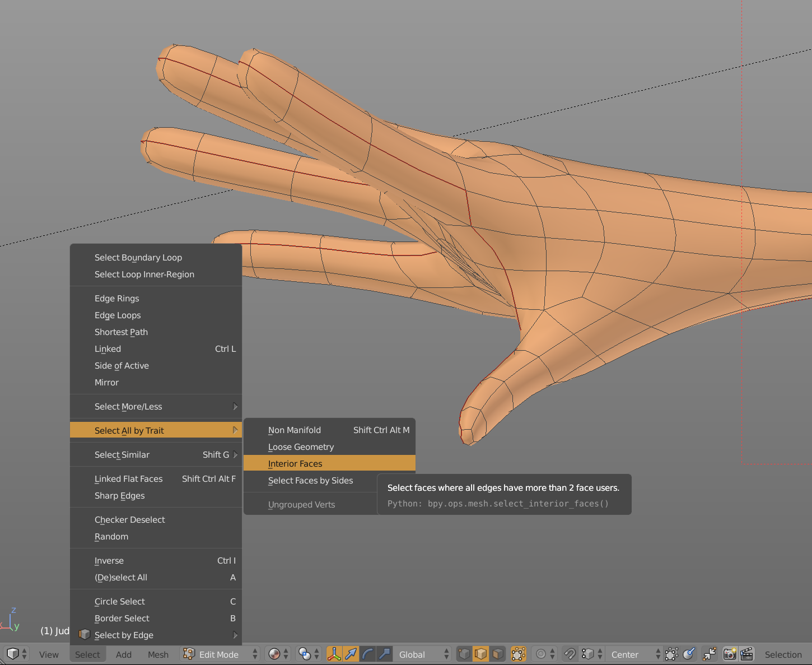Toggle auto merge vertices icon
The height and width of the screenshot is (665, 812).
(x=710, y=654)
